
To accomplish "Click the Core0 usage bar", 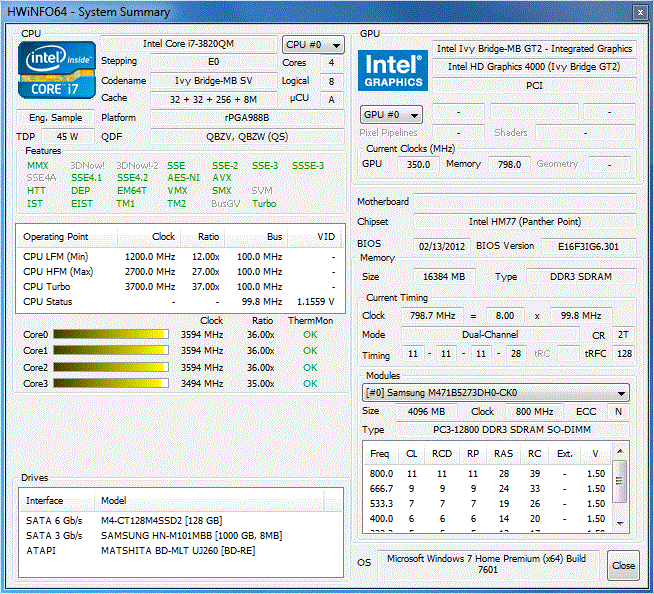I will click(x=111, y=335).
